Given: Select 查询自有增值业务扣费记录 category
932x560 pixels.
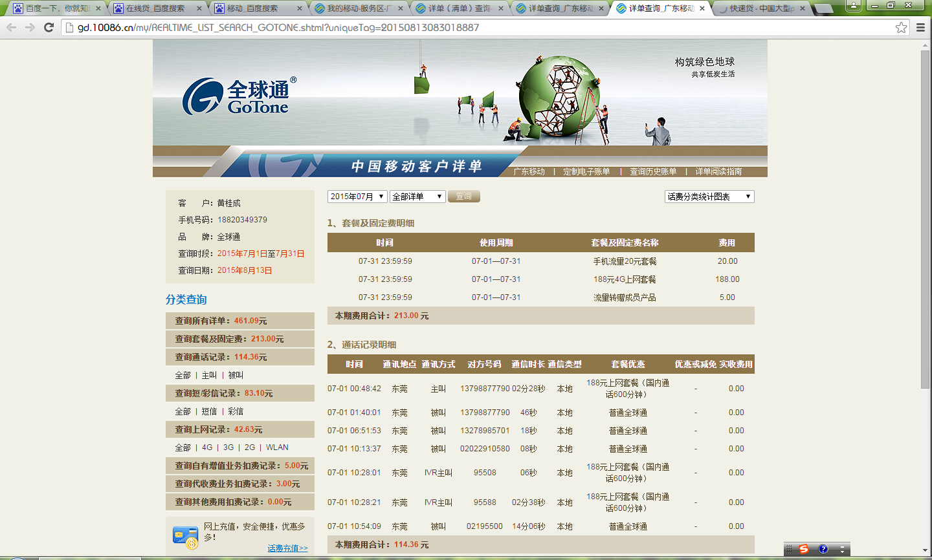Looking at the screenshot, I should tap(240, 466).
